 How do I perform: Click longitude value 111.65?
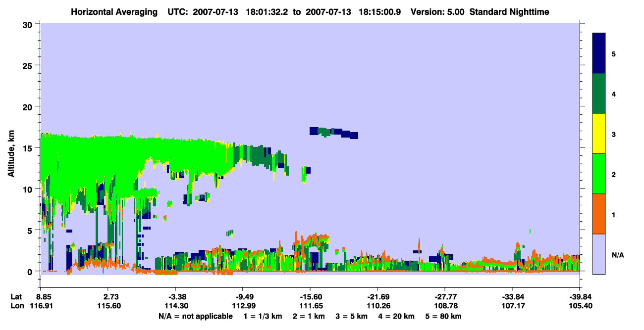click(x=310, y=306)
